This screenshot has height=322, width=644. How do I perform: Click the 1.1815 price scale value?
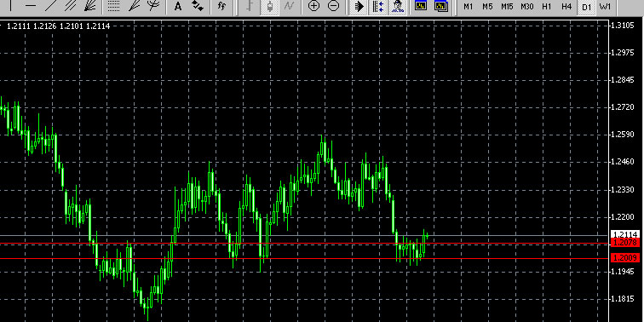623,299
